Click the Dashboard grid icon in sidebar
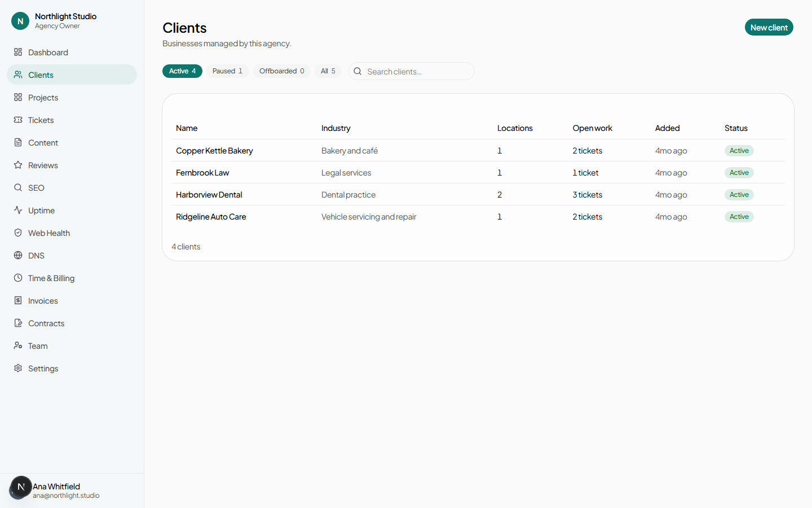Screen dimensions: 812x508 point(18,52)
